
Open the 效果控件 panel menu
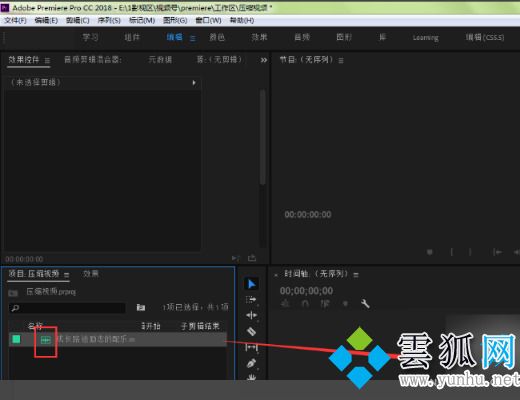(47, 60)
